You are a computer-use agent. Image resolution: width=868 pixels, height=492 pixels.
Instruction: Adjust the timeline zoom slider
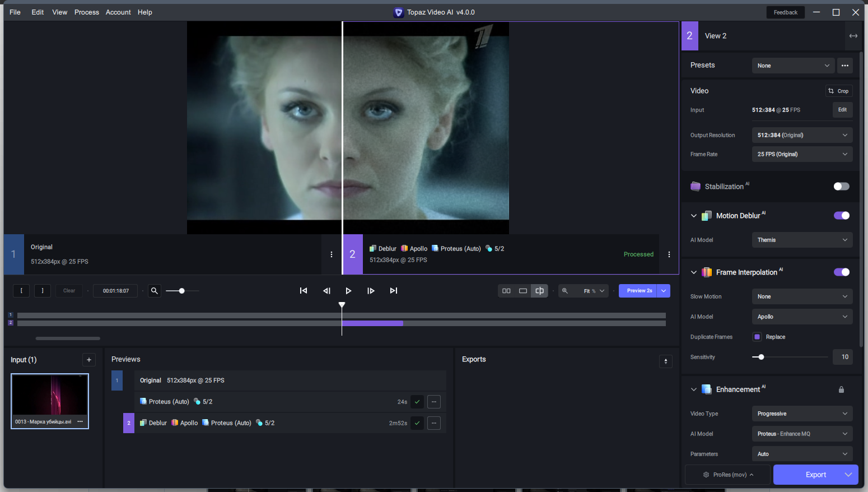[181, 291]
